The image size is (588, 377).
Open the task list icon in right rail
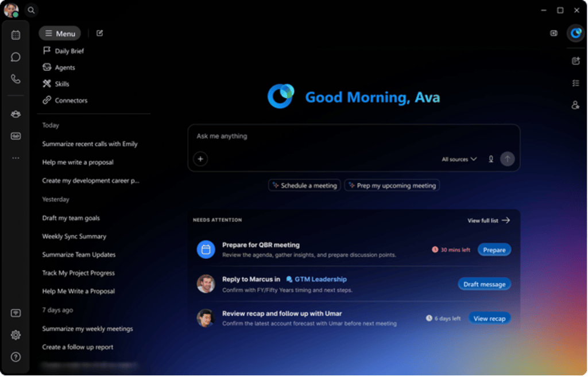[575, 83]
